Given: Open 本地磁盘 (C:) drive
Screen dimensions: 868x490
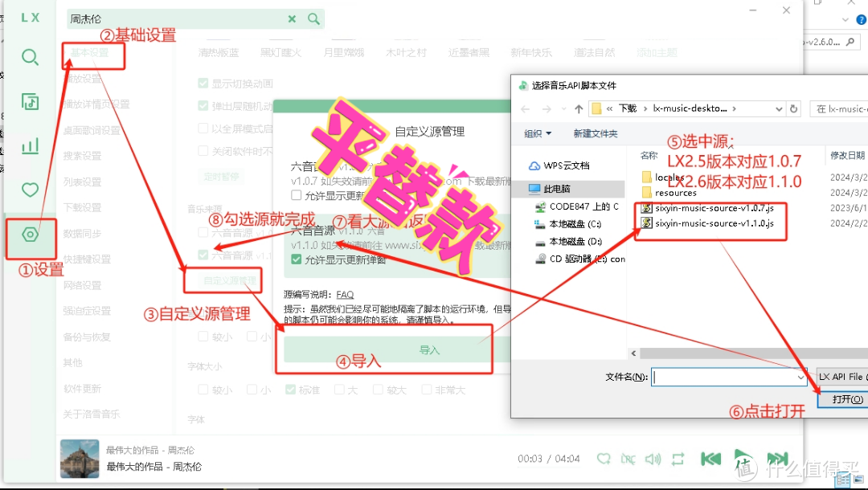Looking at the screenshot, I should pyautogui.click(x=568, y=224).
